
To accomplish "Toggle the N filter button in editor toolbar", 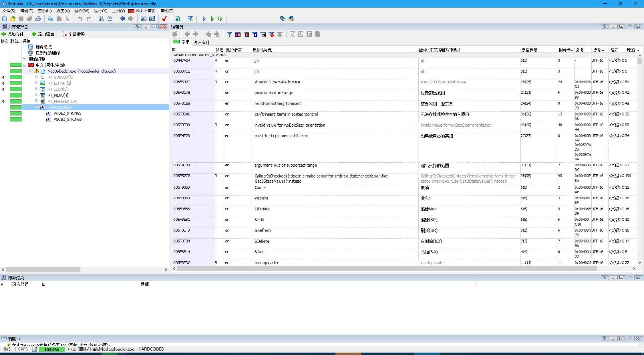I will click(x=263, y=34).
